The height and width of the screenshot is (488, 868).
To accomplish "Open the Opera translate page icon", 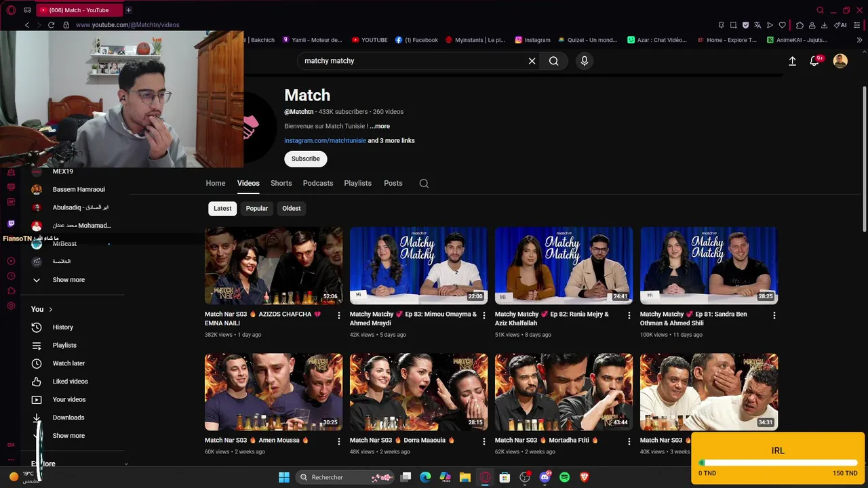I will pos(757,25).
